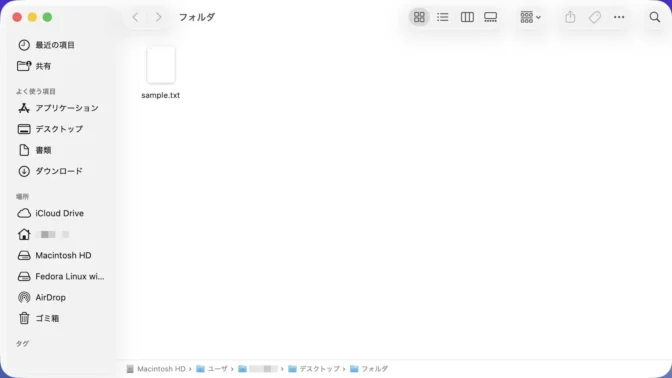The width and height of the screenshot is (672, 378).
Task: Click the フォルダ window title
Action: coord(197,17)
